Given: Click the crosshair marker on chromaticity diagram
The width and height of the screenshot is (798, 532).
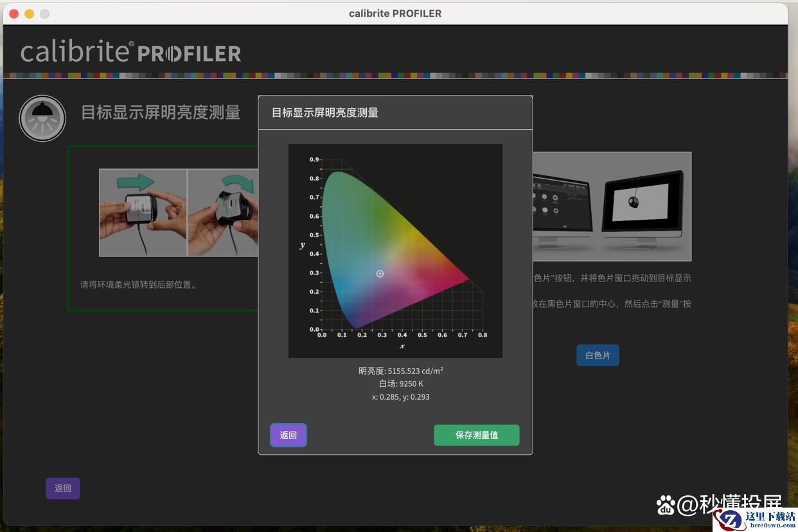Looking at the screenshot, I should (380, 274).
